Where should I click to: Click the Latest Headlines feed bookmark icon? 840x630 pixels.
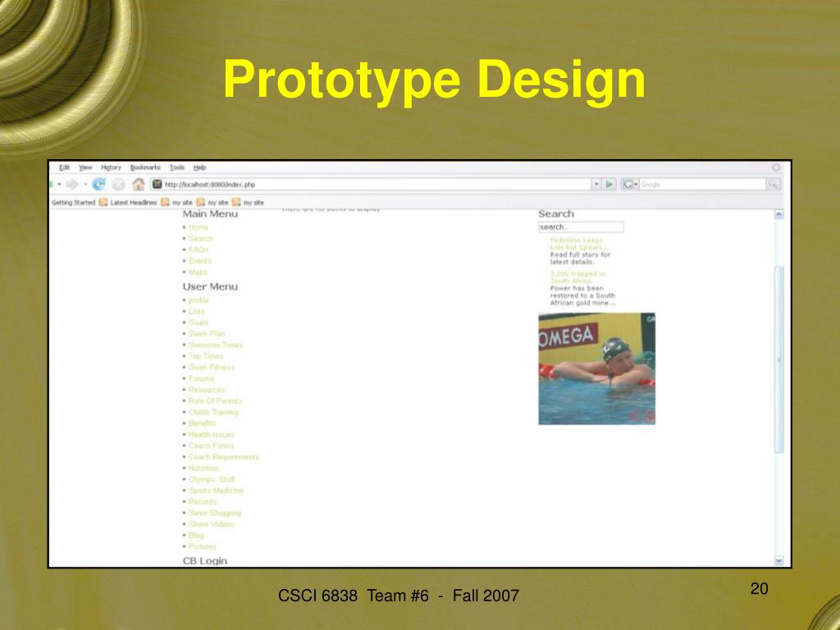[103, 203]
